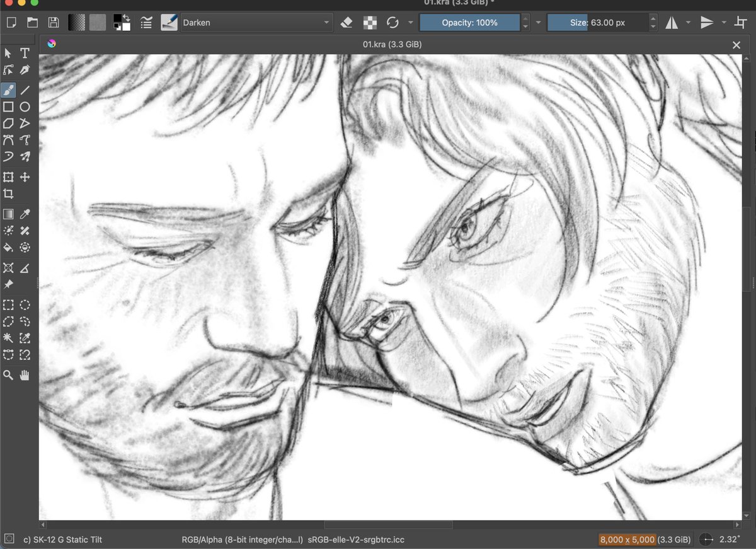
Task: Click the Opacity 100% slider
Action: 470,23
